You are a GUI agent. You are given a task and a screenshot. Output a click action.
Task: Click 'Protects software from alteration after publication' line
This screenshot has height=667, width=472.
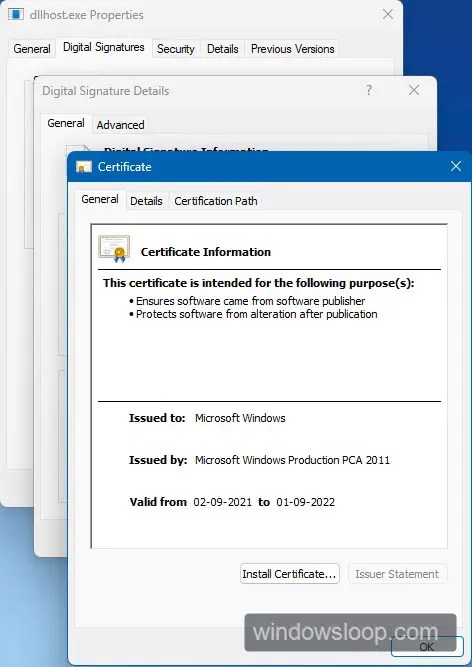click(256, 314)
